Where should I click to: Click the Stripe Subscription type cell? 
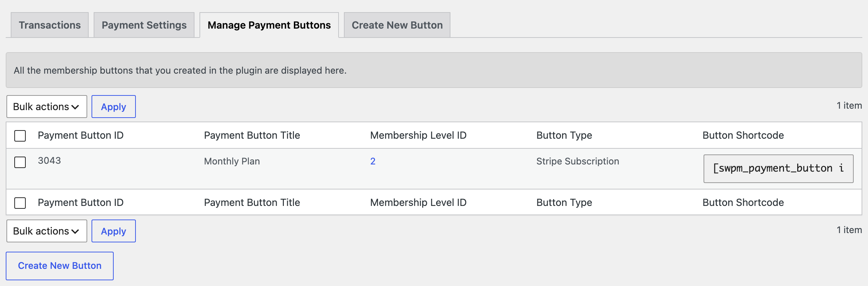578,161
